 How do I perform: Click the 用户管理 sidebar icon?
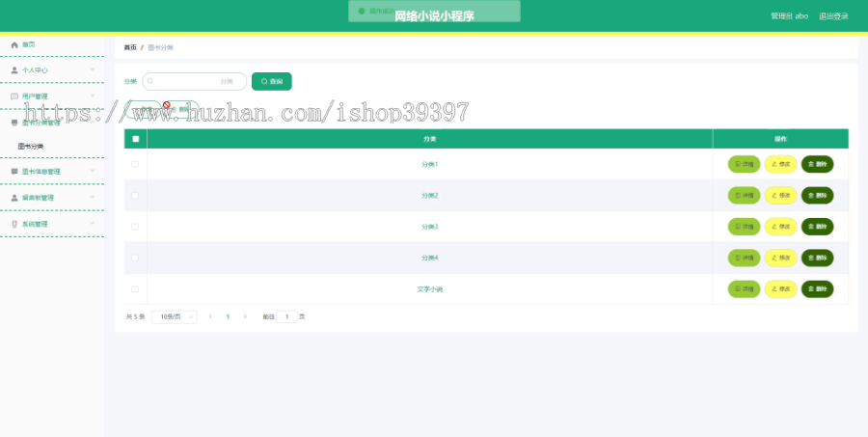(14, 96)
